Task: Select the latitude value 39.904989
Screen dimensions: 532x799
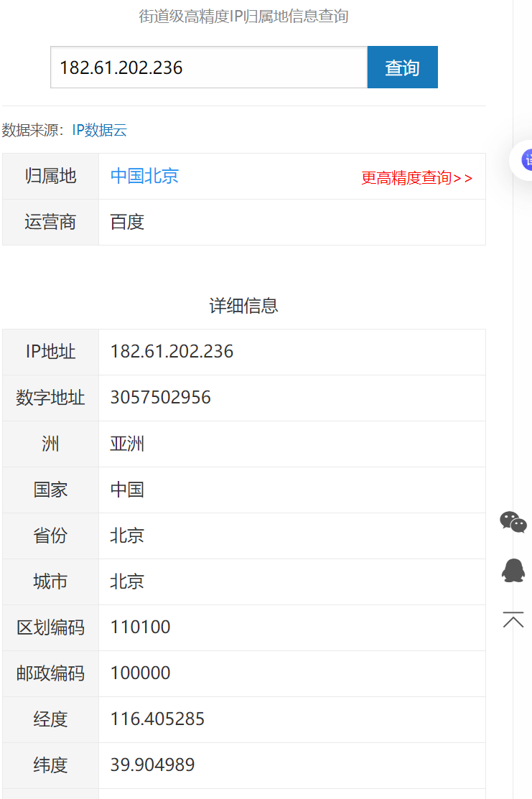Action: click(152, 765)
